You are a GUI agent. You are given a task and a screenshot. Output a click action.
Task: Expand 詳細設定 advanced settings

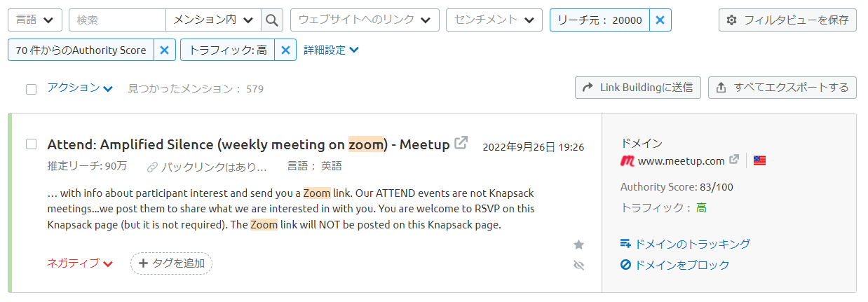[x=331, y=50]
